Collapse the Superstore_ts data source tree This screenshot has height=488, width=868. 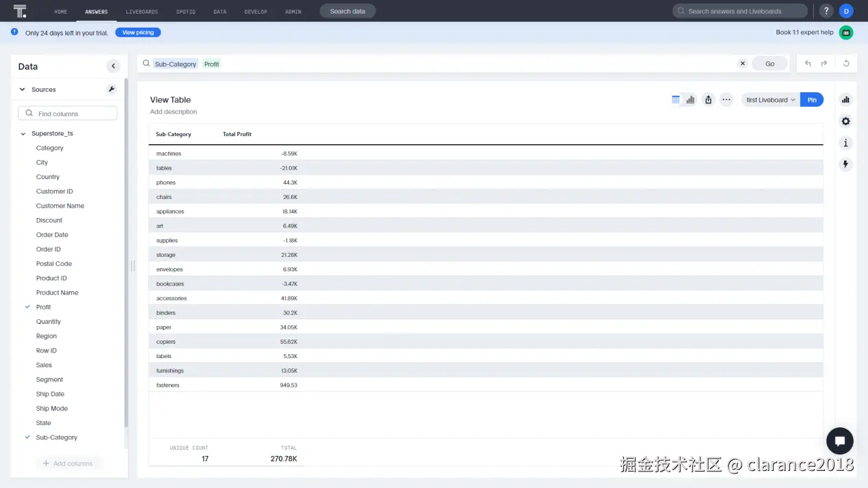point(23,133)
